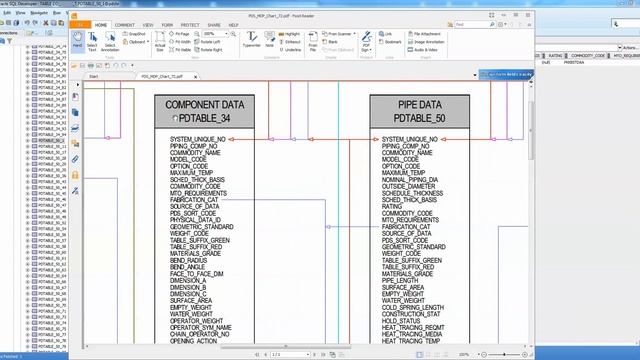Open the PDF Sign menu
This screenshot has width=640, height=360.
pos(366,41)
